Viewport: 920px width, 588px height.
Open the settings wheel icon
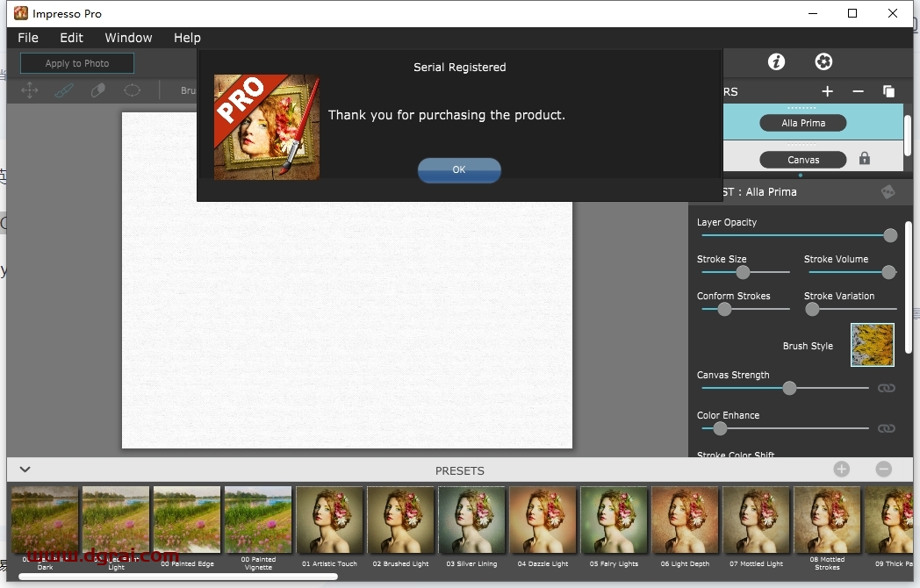pos(823,61)
